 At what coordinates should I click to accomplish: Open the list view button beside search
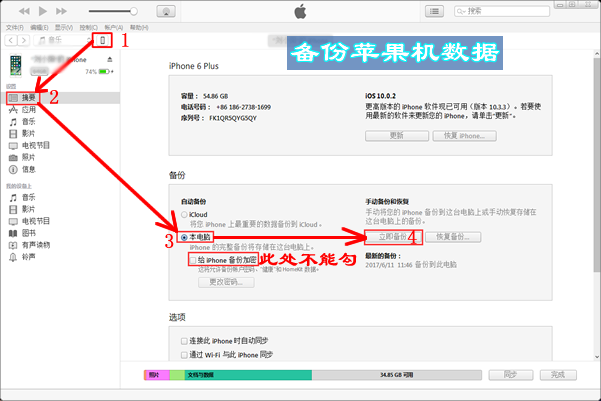click(434, 11)
